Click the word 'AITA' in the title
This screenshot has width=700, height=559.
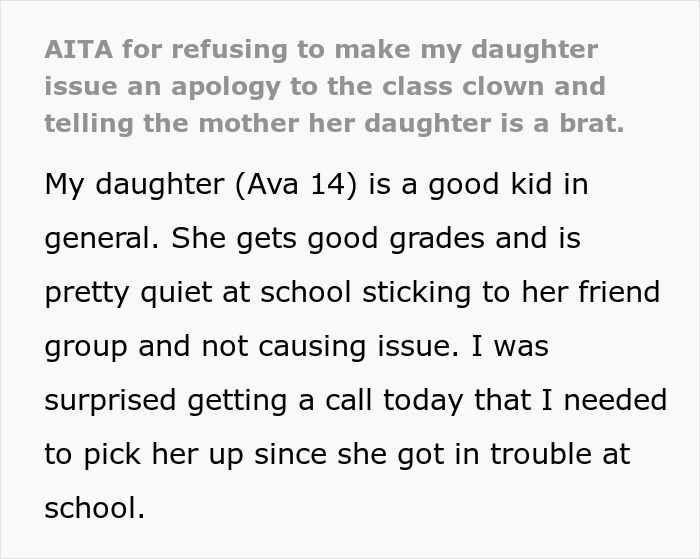coord(79,49)
